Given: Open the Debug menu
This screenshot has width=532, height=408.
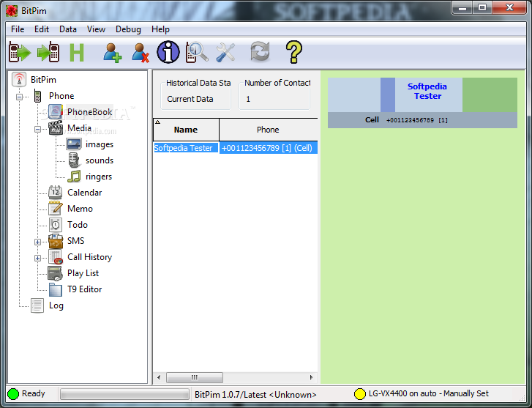Looking at the screenshot, I should (128, 29).
